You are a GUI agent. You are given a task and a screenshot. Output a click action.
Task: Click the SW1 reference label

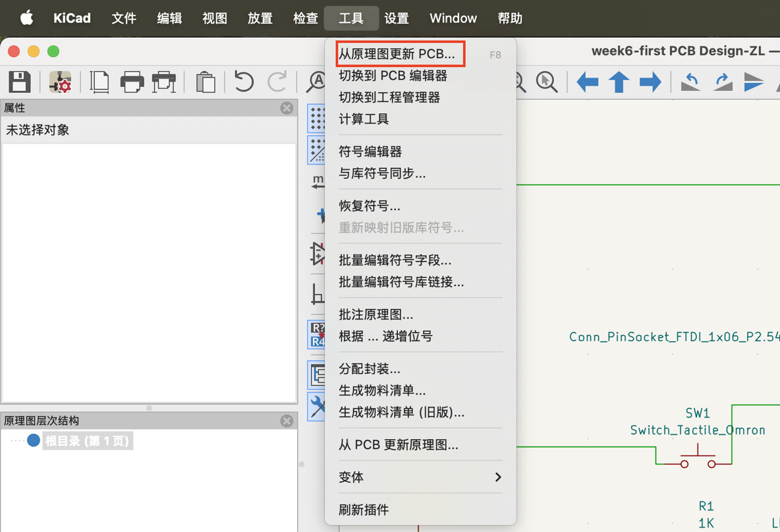(x=698, y=413)
